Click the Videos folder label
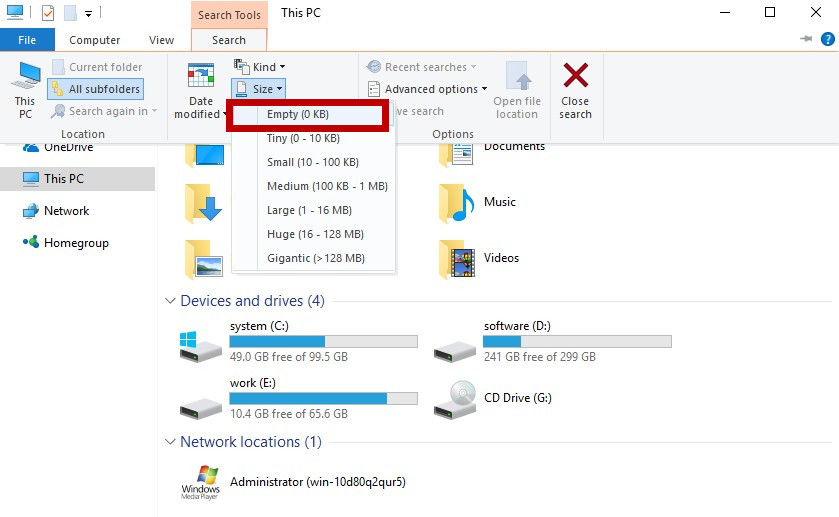Screen dimensions: 839x517 click(x=501, y=257)
